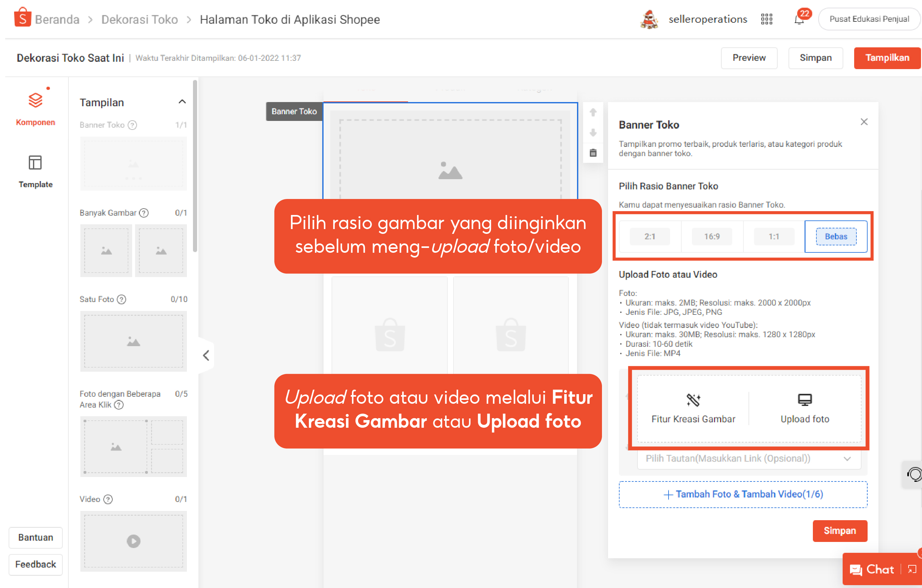922x588 pixels.
Task: Select the Banner Toko component thumbnail
Action: [x=133, y=163]
